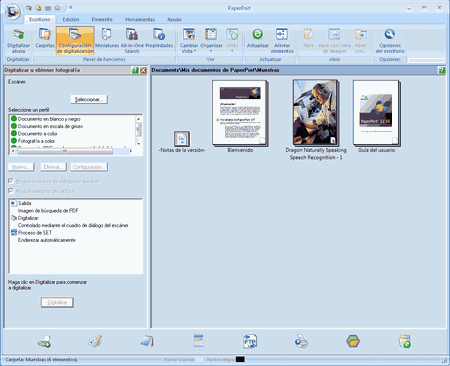Close the Digitalizar u obtener fotografía panel

(x=143, y=70)
